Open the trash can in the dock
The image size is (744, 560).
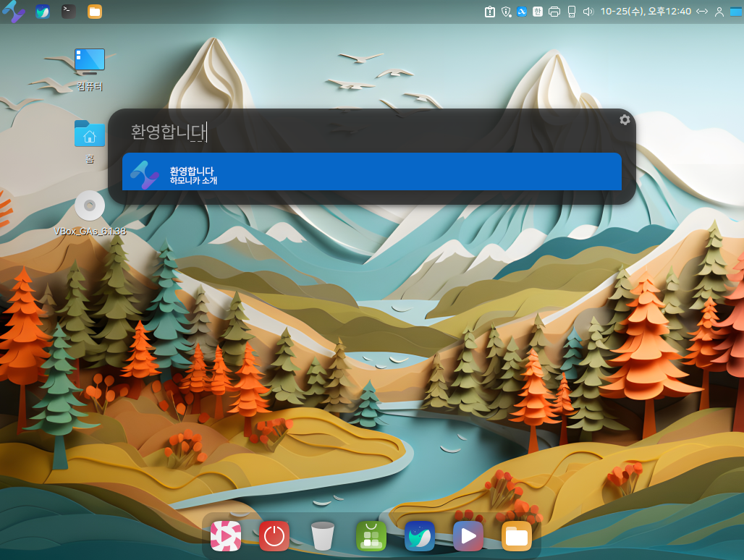(323, 536)
